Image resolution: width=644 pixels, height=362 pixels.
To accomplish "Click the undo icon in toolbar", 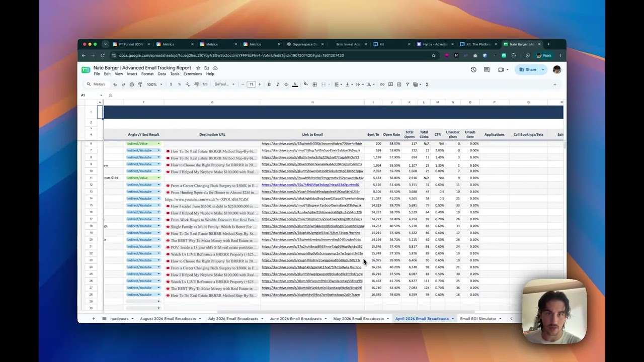I will coord(115,84).
